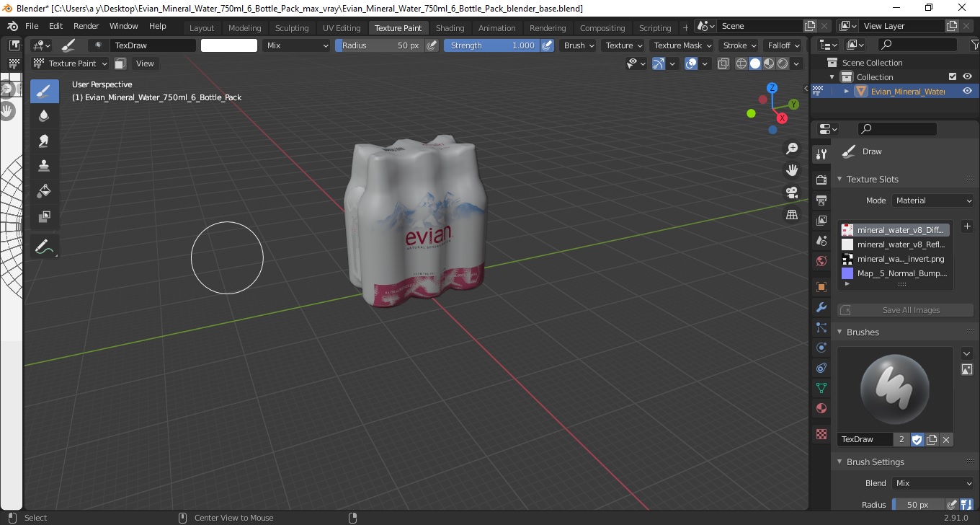Screen dimensions: 980x525
Task: Add a texture paint slot with plus
Action: pos(967,226)
